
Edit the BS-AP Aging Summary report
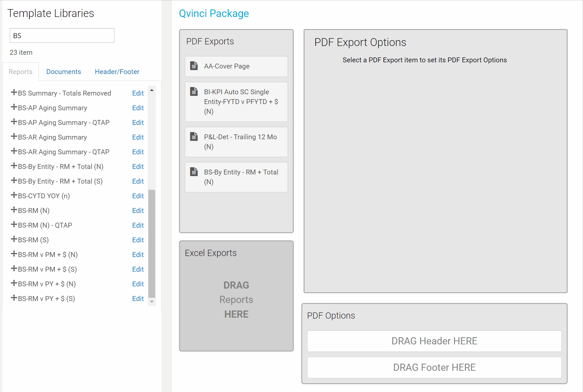(138, 108)
